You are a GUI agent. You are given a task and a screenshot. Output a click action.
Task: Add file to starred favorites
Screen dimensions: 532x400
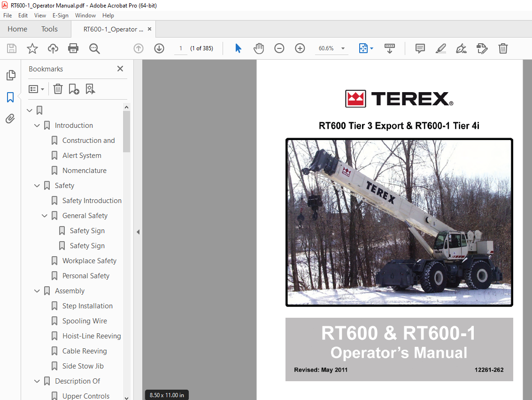pos(32,48)
